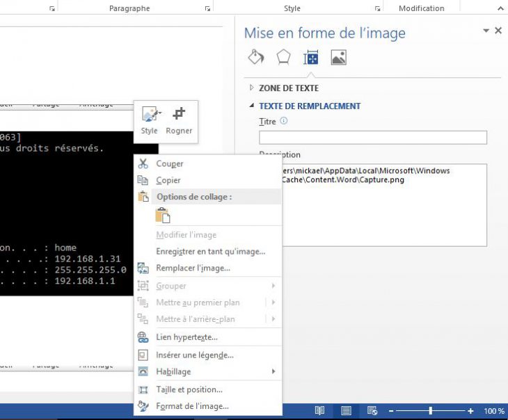Choose Couper in the context menu

click(x=207, y=163)
